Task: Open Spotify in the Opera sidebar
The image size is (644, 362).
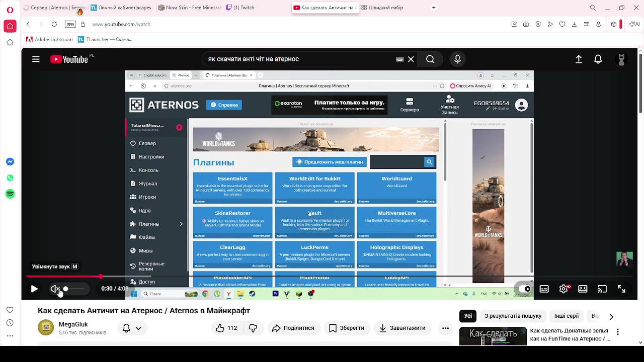Action: (x=10, y=194)
